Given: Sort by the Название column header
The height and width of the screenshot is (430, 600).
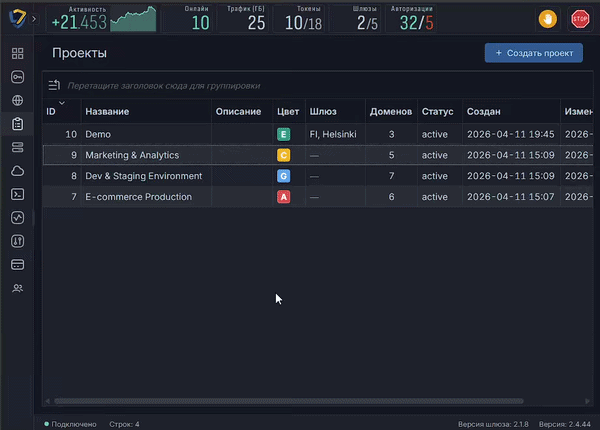Looking at the screenshot, I should coord(107,112).
